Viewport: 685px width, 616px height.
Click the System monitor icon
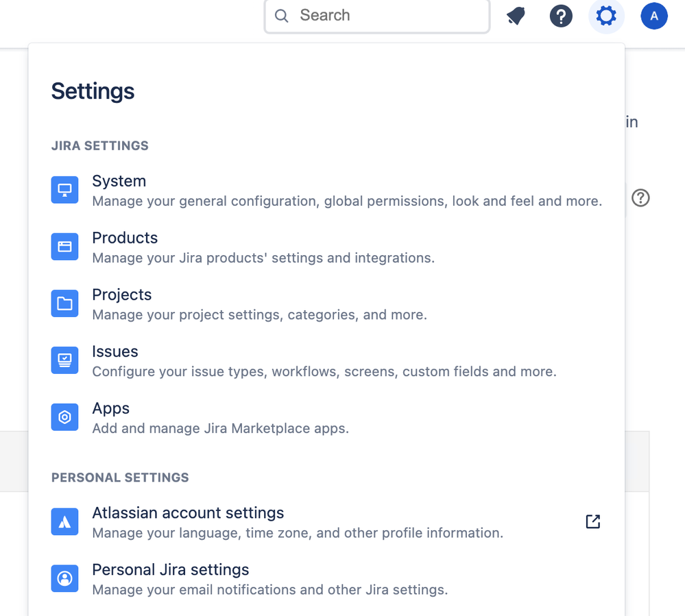64,190
